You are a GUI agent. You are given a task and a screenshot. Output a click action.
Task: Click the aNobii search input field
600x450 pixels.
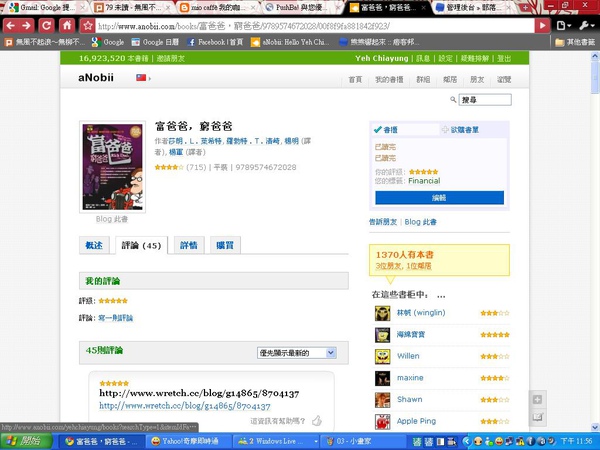pyautogui.click(x=485, y=100)
